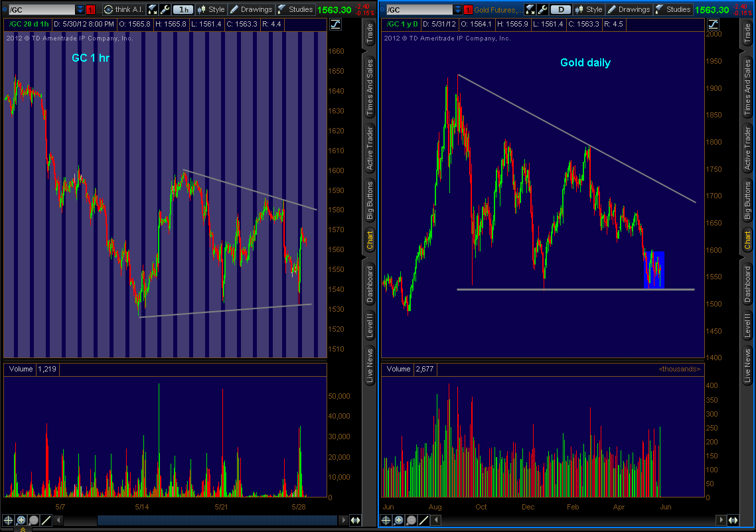The height and width of the screenshot is (532, 756).
Task: Expand the /GC symbol dropdown on left chart
Action: [x=80, y=9]
